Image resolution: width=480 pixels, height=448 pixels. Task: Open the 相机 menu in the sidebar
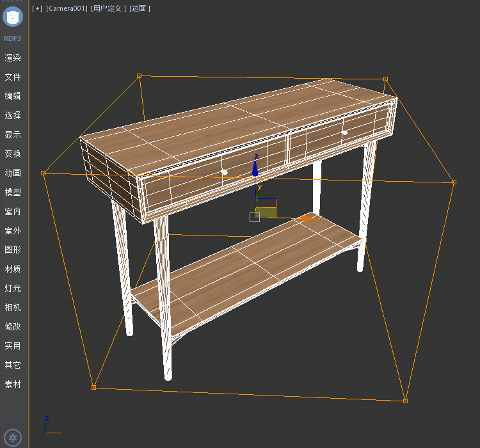tap(13, 307)
